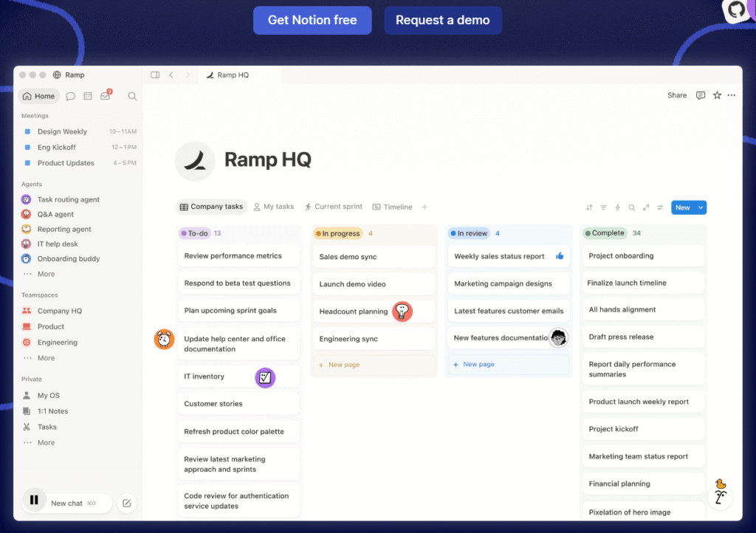Viewport: 756px width, 533px height.
Task: Open the sort arrows icon
Action: pyautogui.click(x=589, y=207)
